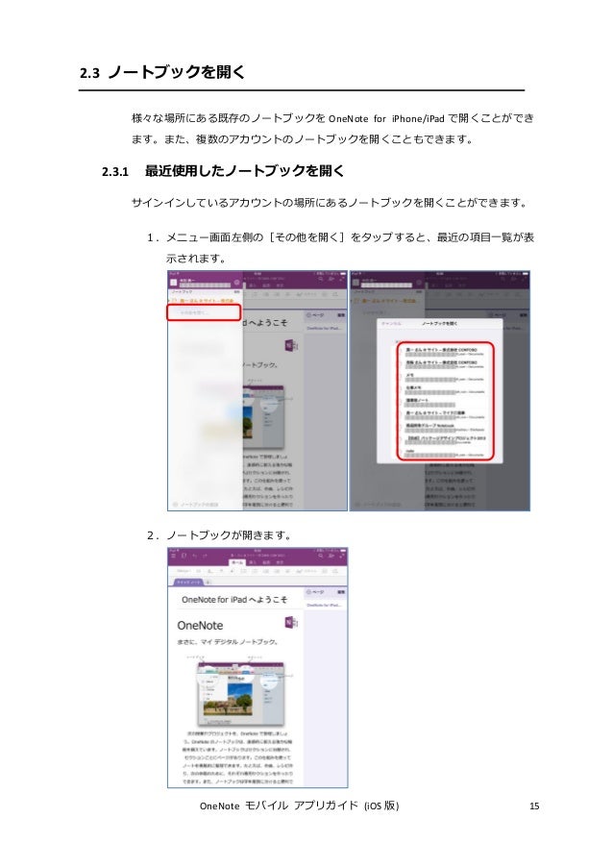Open メモ notebook in the dialog list
The height and width of the screenshot is (868, 613).
click(445, 377)
